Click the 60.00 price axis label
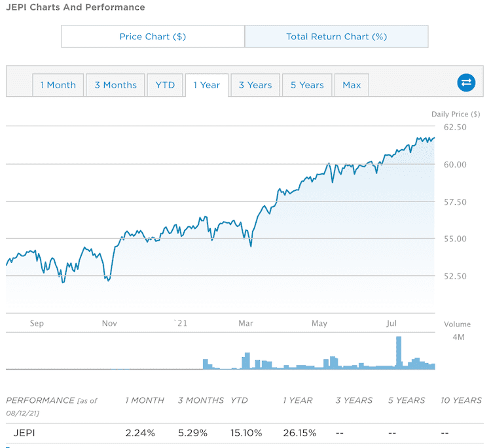This screenshot has width=491, height=448. (455, 165)
